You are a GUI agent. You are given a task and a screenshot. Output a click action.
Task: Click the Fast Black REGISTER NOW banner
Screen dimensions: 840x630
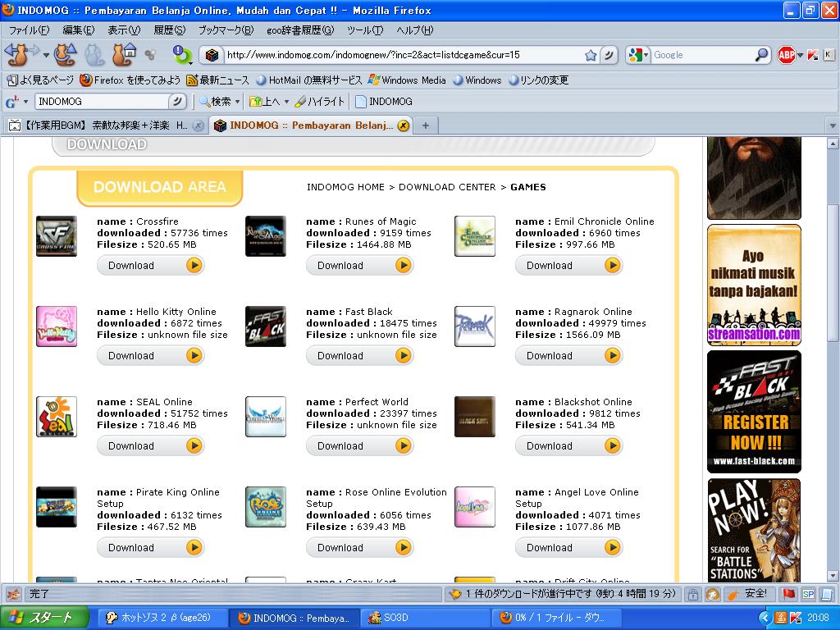tap(755, 412)
